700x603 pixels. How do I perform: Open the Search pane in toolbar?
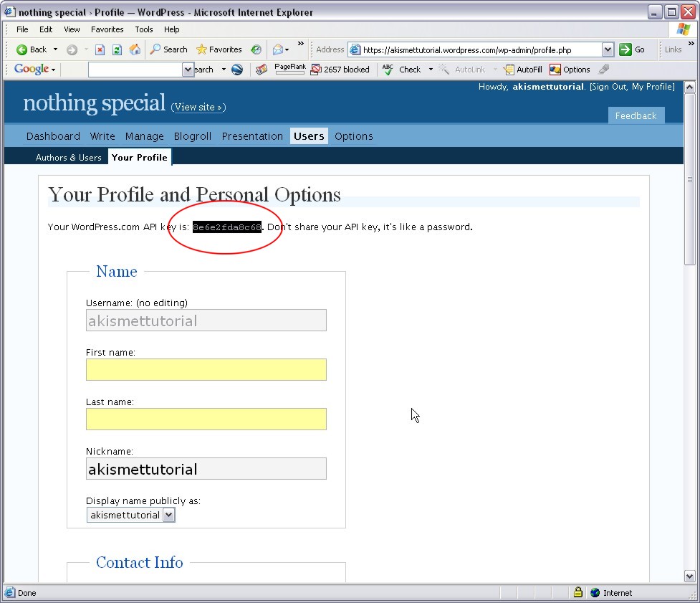168,49
